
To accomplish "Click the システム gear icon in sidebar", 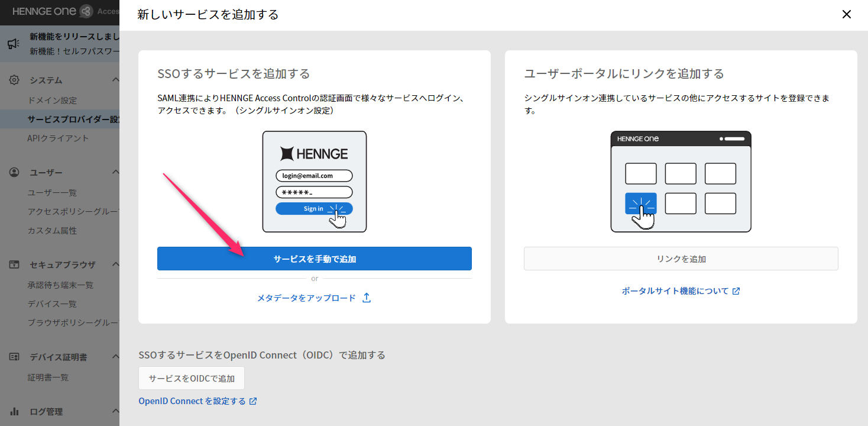I will tap(14, 80).
